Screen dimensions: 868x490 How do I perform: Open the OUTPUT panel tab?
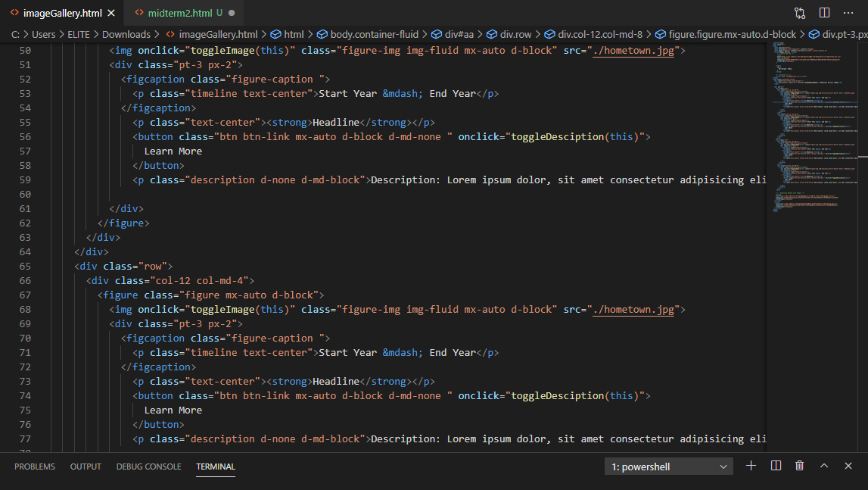tap(86, 467)
